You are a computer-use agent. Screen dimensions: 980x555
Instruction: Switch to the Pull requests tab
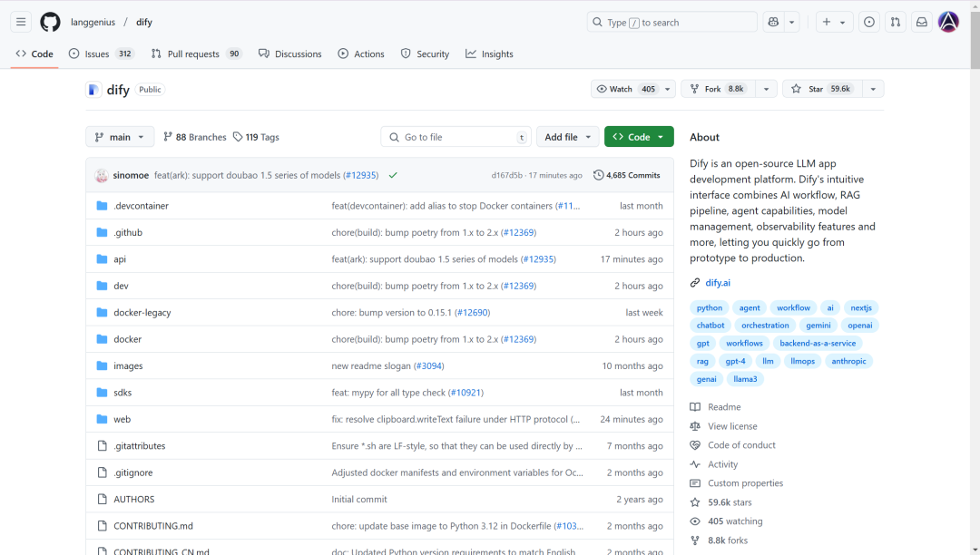pos(196,54)
